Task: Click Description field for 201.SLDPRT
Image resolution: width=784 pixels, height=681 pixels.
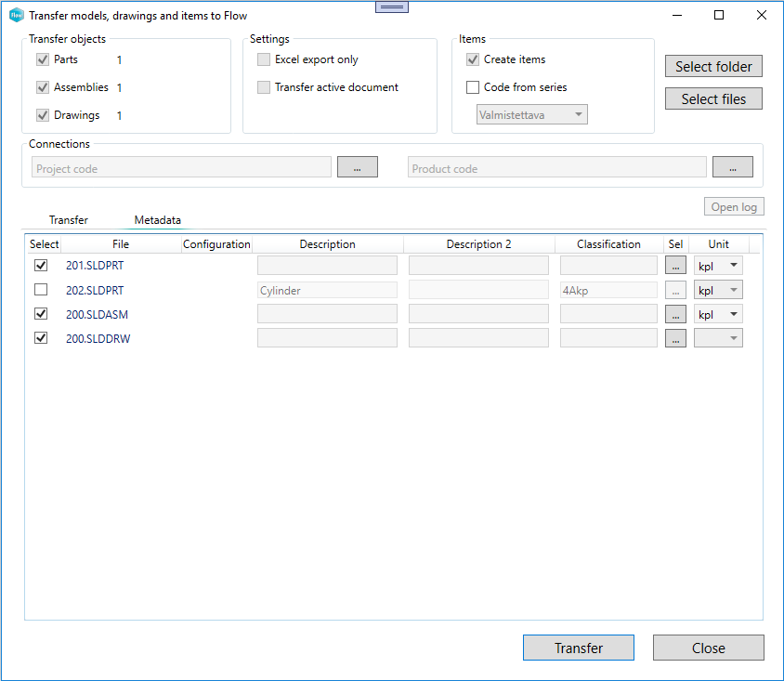Action: tap(327, 266)
